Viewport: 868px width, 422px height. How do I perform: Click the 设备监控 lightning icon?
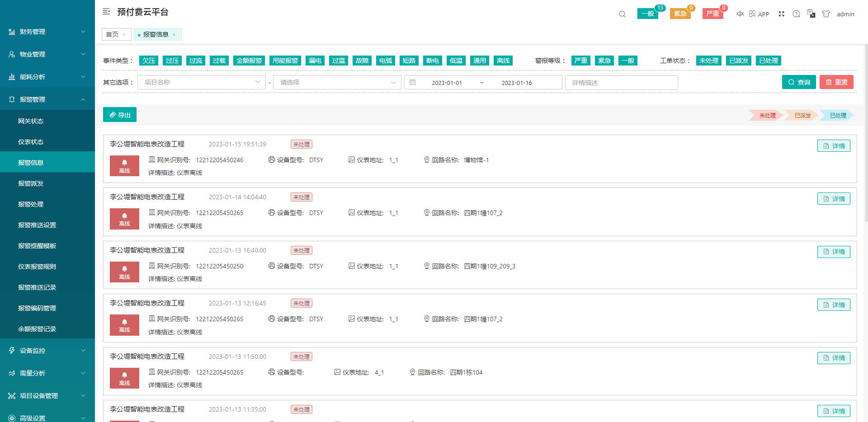[12, 351]
